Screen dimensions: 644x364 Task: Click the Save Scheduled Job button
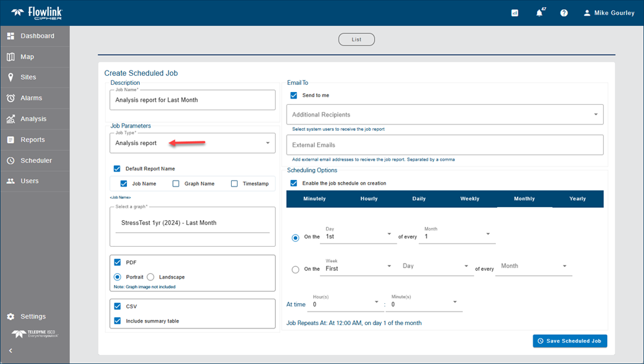click(570, 341)
